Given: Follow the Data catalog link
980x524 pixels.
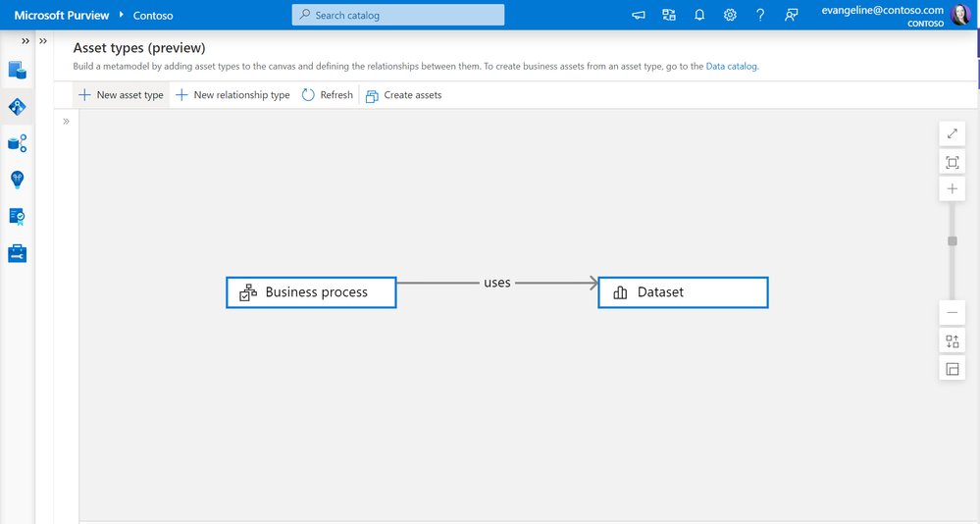Looking at the screenshot, I should click(x=731, y=67).
